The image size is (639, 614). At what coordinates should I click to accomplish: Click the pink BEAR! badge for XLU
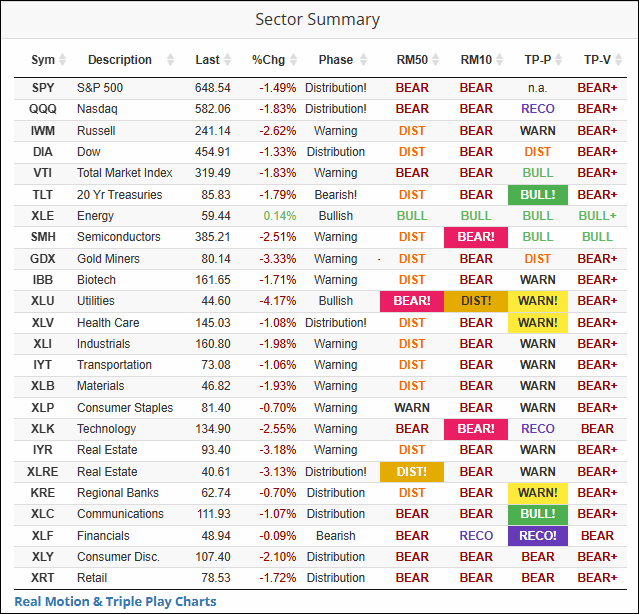coord(412,301)
